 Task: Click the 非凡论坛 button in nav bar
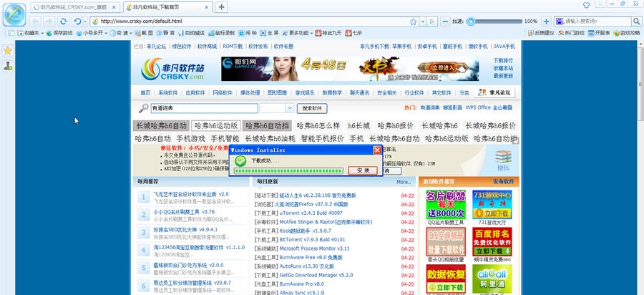click(x=494, y=92)
